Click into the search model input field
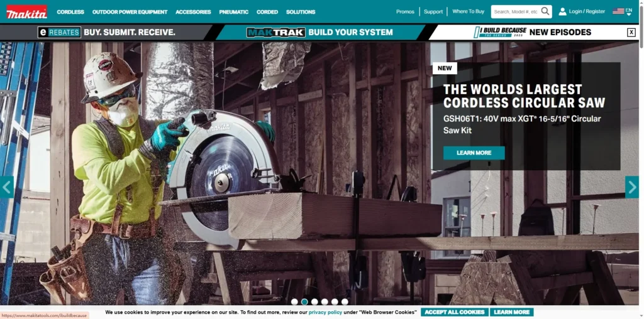 click(515, 12)
